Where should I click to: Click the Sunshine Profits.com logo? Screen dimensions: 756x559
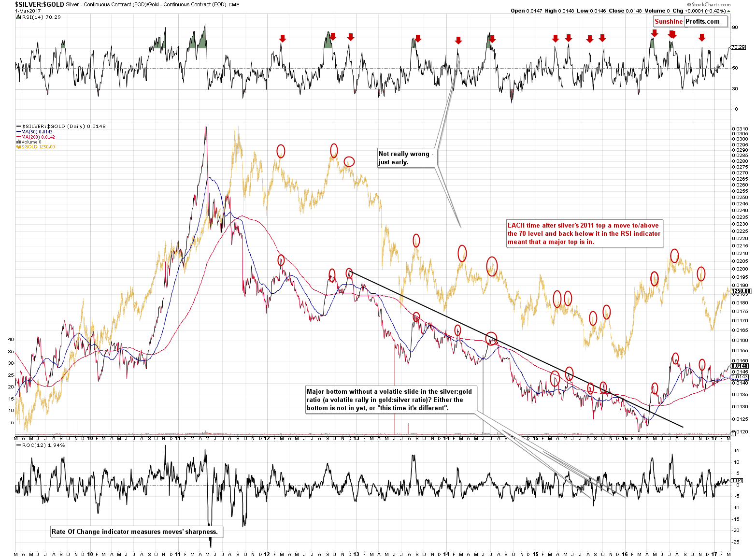tap(690, 21)
